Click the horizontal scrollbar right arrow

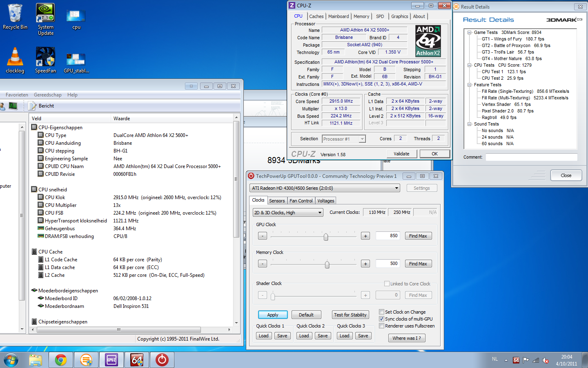pos(229,330)
